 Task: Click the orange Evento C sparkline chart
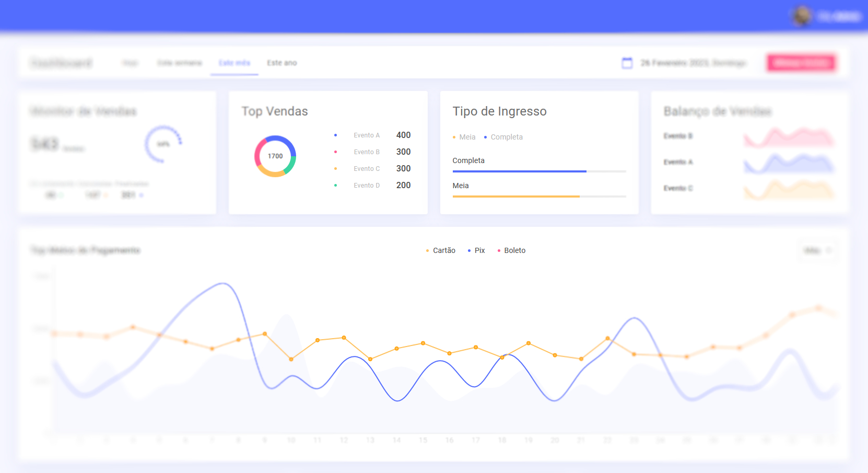point(789,190)
